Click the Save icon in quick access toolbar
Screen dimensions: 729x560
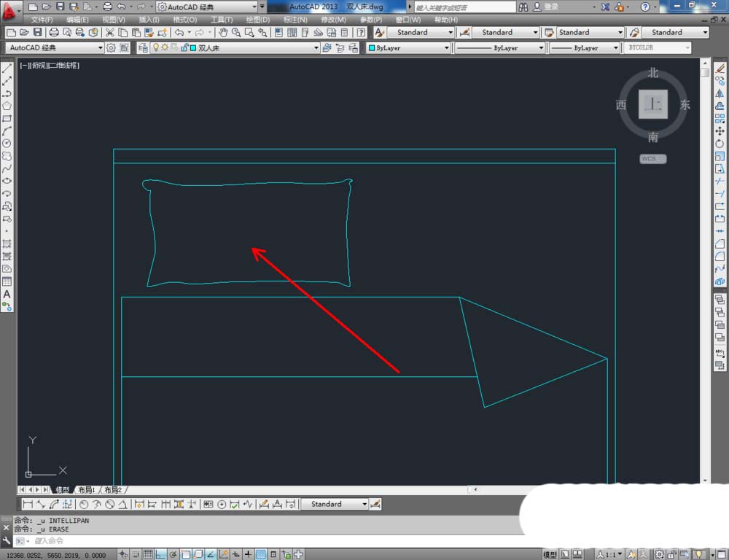60,7
